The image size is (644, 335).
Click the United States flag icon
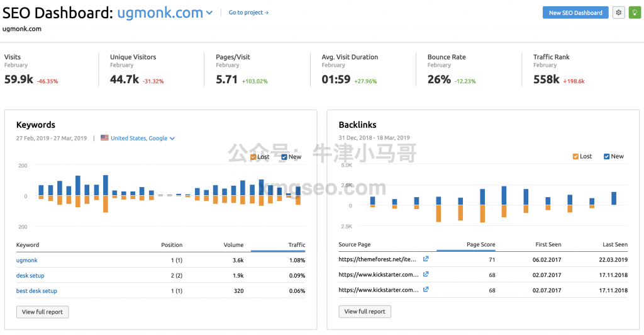pos(105,138)
